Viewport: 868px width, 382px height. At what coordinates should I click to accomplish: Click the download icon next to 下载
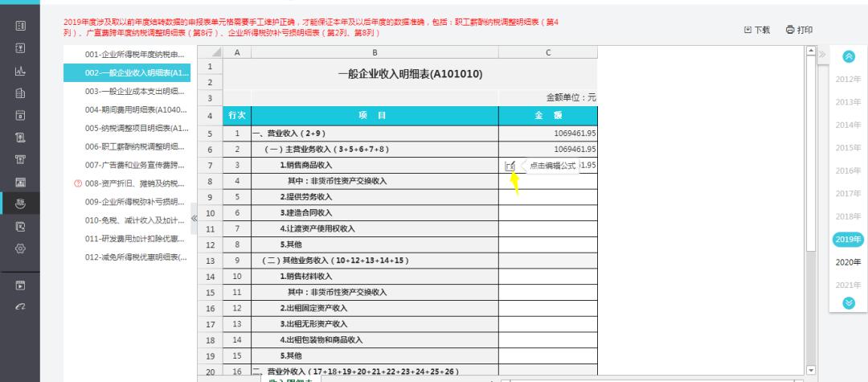pyautogui.click(x=748, y=30)
